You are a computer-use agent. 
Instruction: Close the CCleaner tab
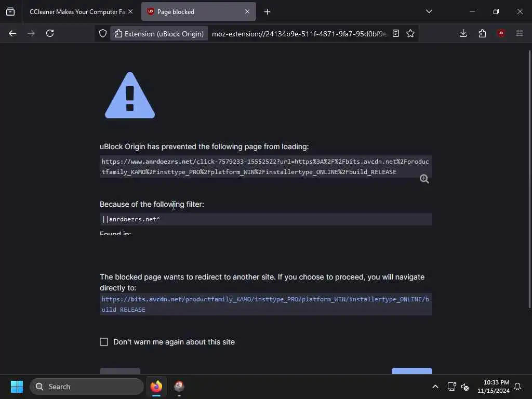coord(130,11)
